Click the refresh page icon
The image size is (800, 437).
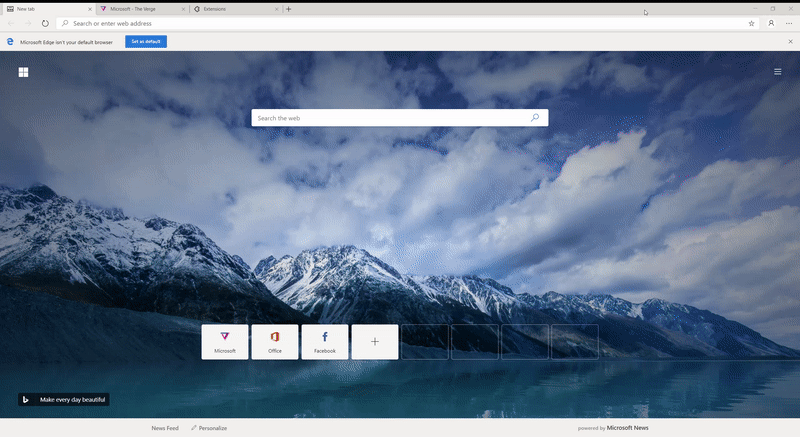pos(45,22)
